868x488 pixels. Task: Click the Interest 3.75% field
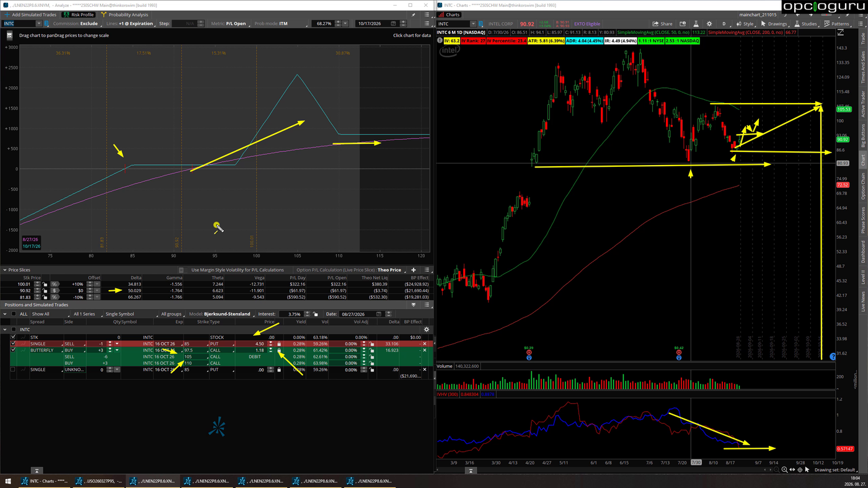(291, 314)
